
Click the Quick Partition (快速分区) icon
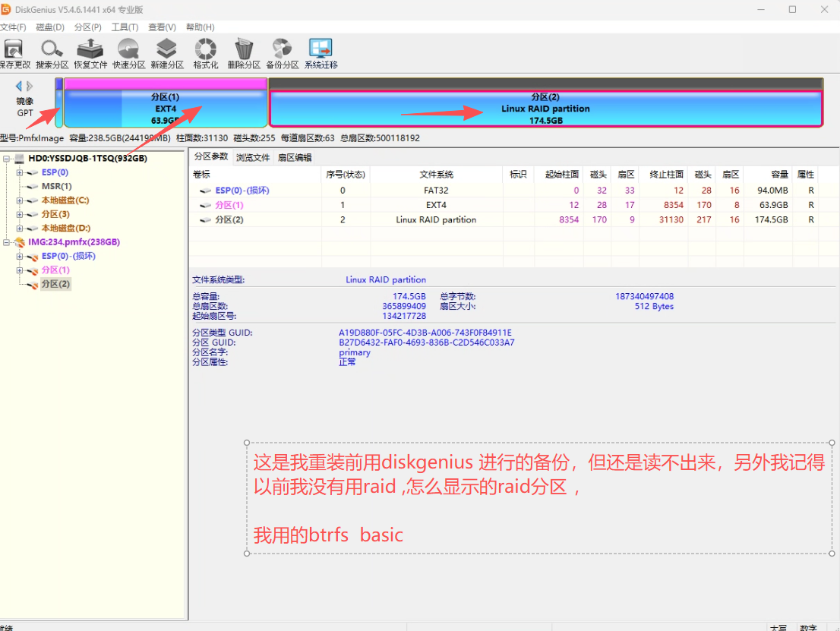click(x=128, y=49)
